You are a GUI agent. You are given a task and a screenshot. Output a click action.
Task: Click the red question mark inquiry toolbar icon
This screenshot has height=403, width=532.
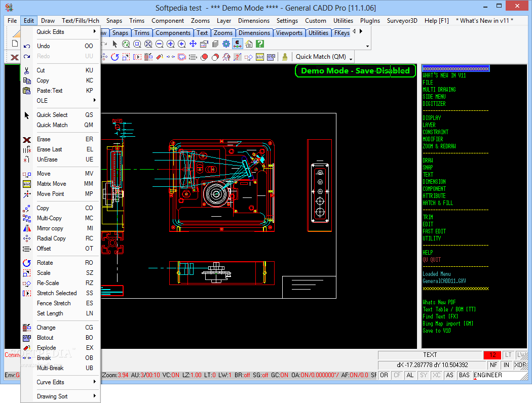tap(238, 57)
